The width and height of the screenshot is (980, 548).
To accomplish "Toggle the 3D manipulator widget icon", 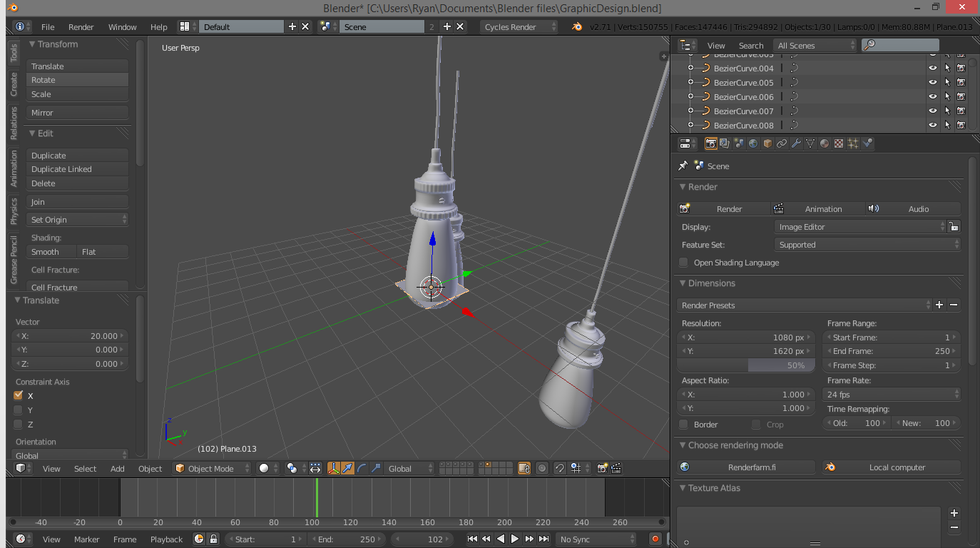I will (334, 468).
